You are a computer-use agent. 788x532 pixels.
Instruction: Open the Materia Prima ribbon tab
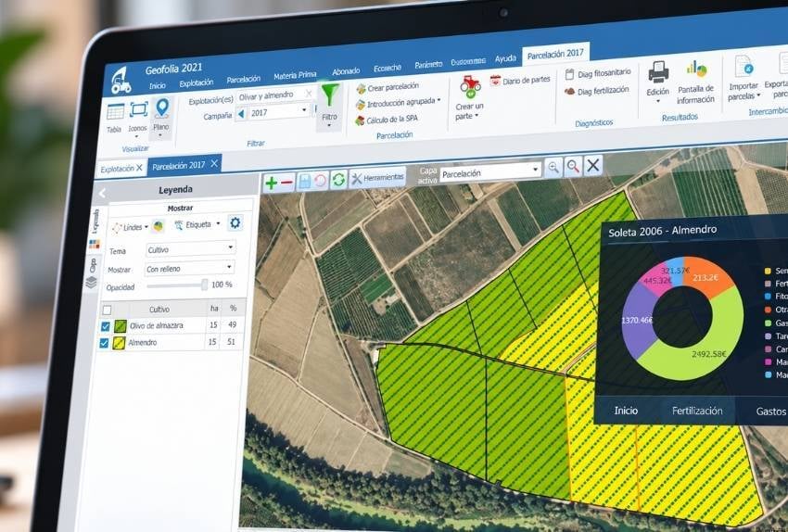295,75
